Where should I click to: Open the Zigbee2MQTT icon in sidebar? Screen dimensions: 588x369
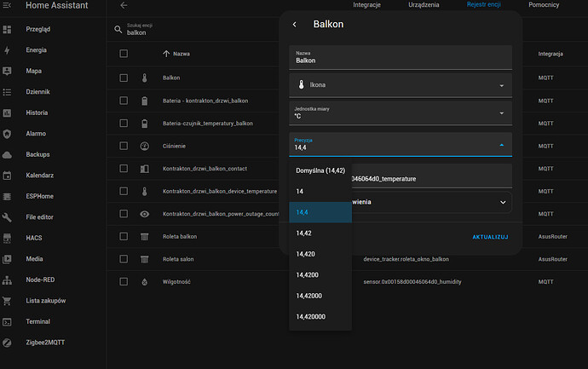7,343
